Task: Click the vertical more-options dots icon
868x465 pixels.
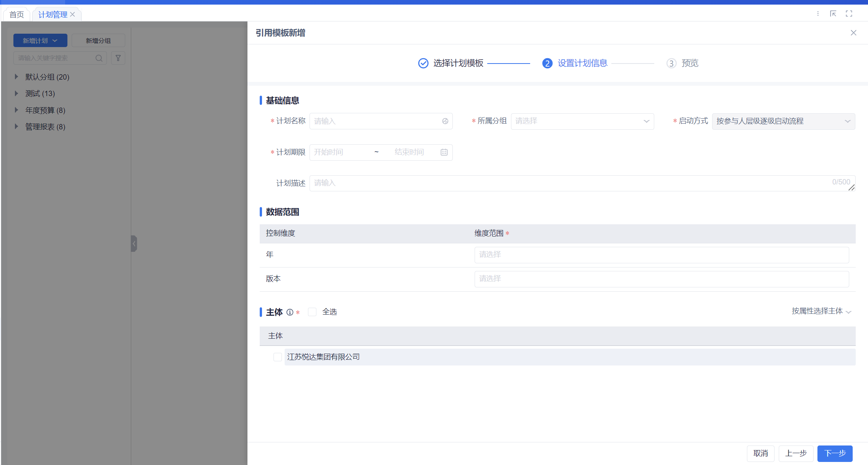Action: click(818, 14)
